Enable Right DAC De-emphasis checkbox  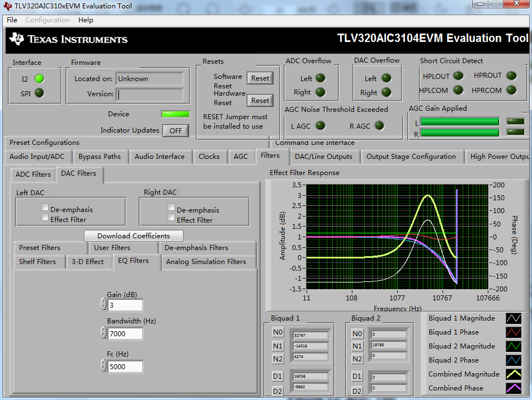point(171,208)
